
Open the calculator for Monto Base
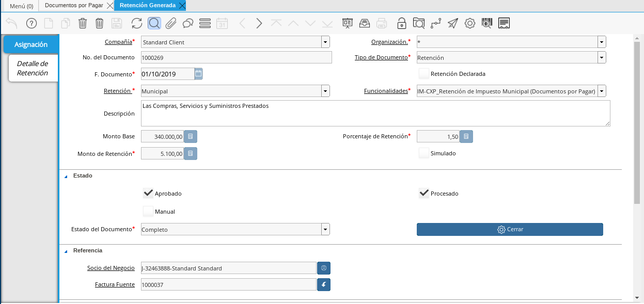[x=191, y=137]
